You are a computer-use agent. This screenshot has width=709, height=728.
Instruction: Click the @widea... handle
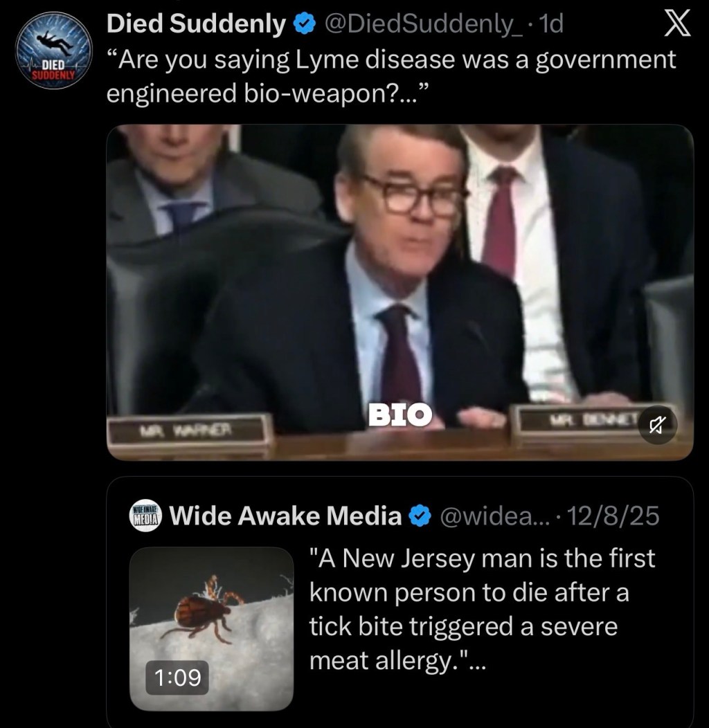[x=494, y=516]
